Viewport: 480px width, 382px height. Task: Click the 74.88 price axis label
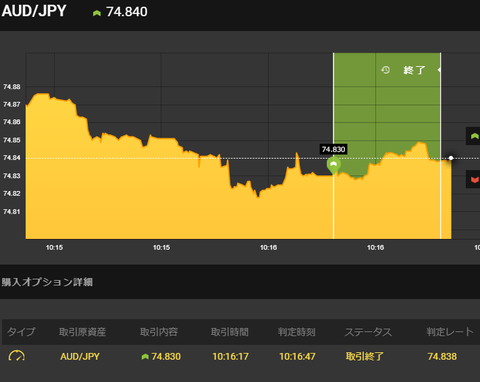12,87
